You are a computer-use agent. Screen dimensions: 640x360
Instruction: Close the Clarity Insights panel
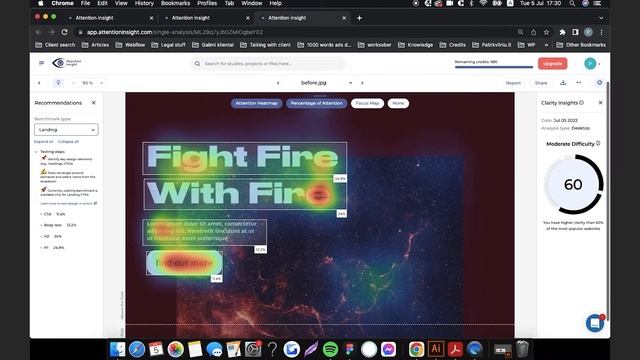click(x=600, y=103)
